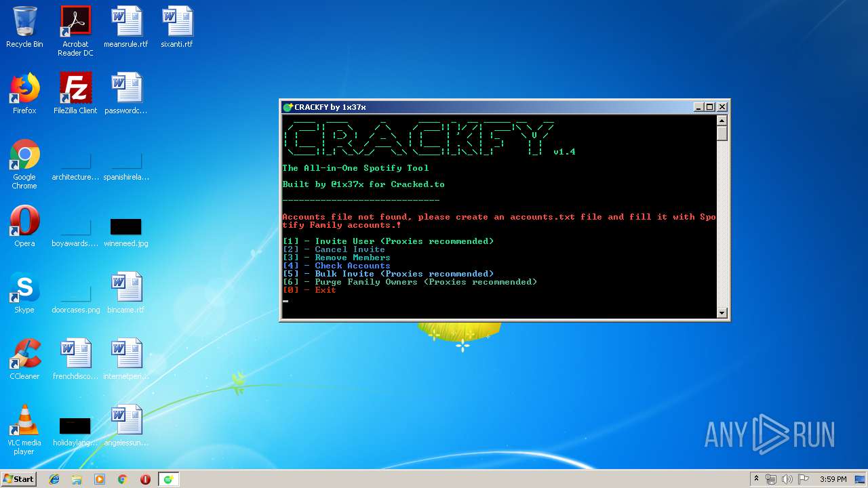Open Chrome from the taskbar
868x488 pixels.
pos(123,479)
